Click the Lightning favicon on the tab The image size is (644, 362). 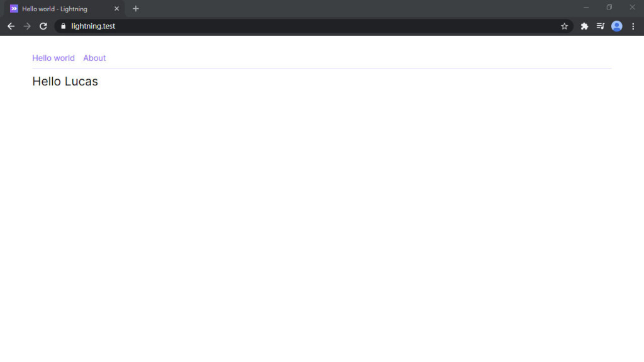click(14, 9)
